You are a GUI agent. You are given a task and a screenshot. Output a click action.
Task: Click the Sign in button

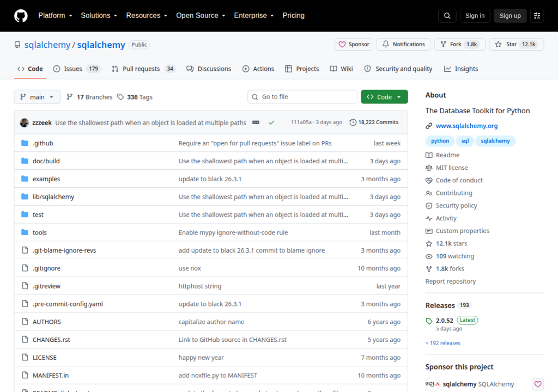(475, 16)
